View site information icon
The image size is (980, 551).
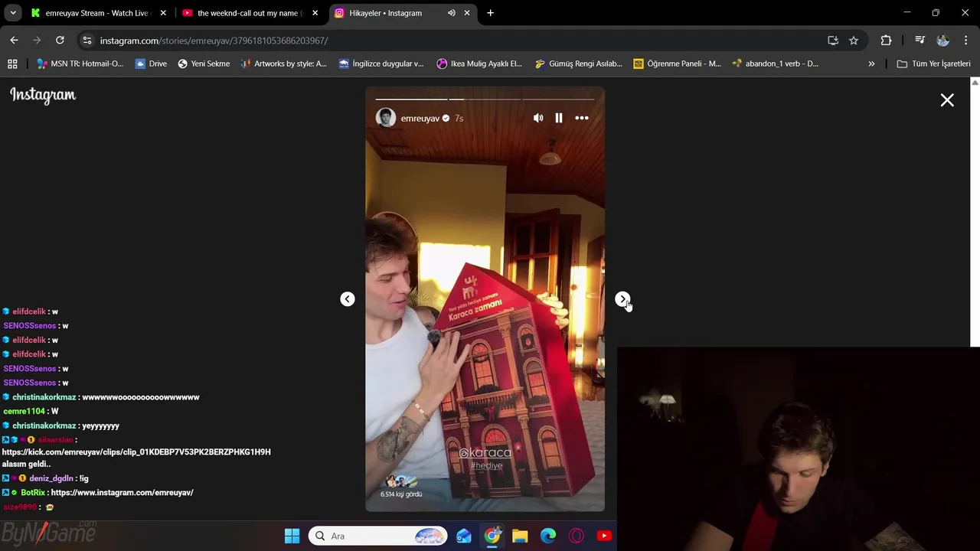click(87, 41)
